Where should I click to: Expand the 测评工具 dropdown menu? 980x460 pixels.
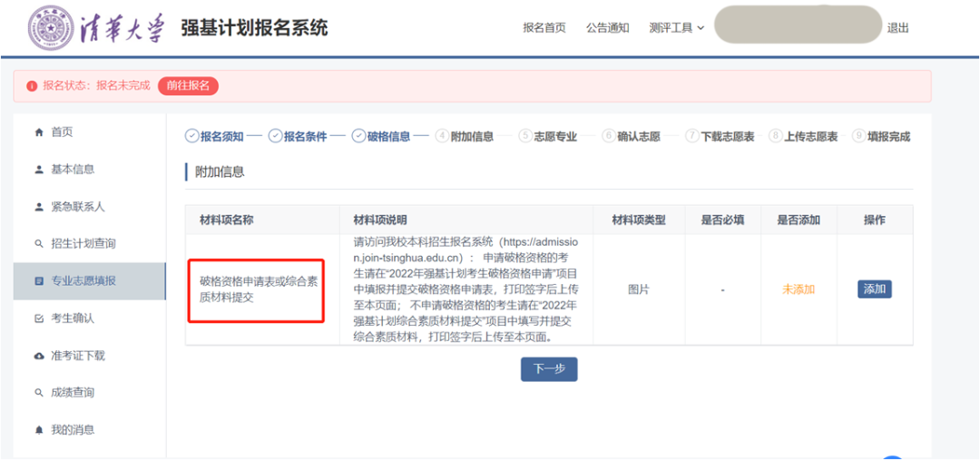pyautogui.click(x=677, y=28)
